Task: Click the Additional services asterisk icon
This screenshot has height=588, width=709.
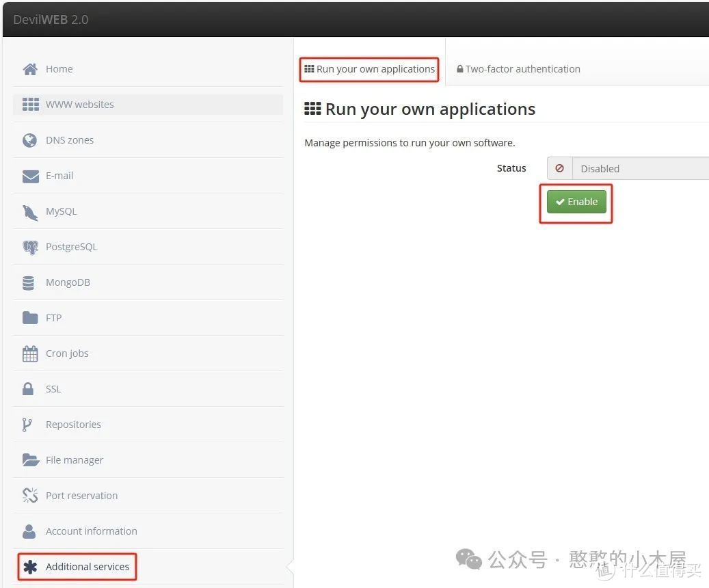Action: tap(30, 567)
